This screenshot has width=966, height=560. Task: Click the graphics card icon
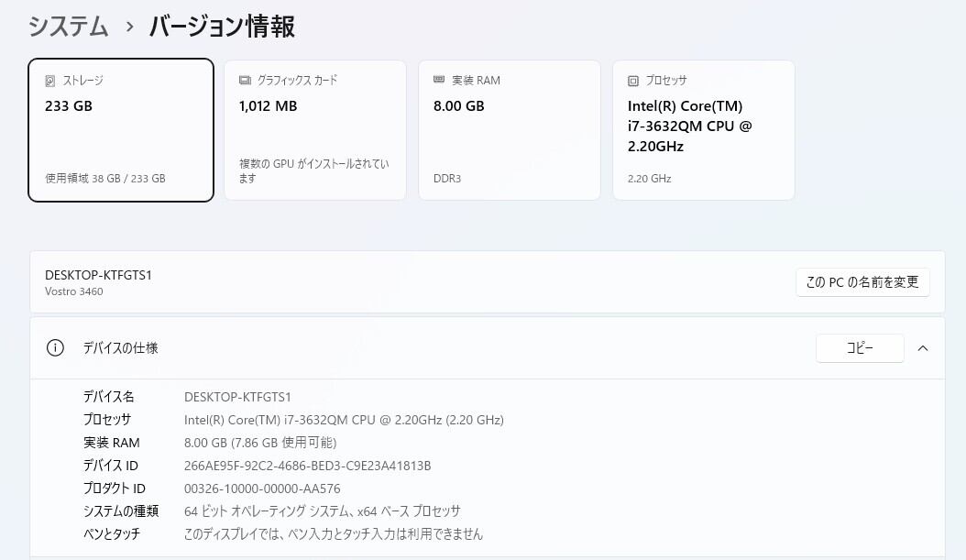(x=245, y=81)
